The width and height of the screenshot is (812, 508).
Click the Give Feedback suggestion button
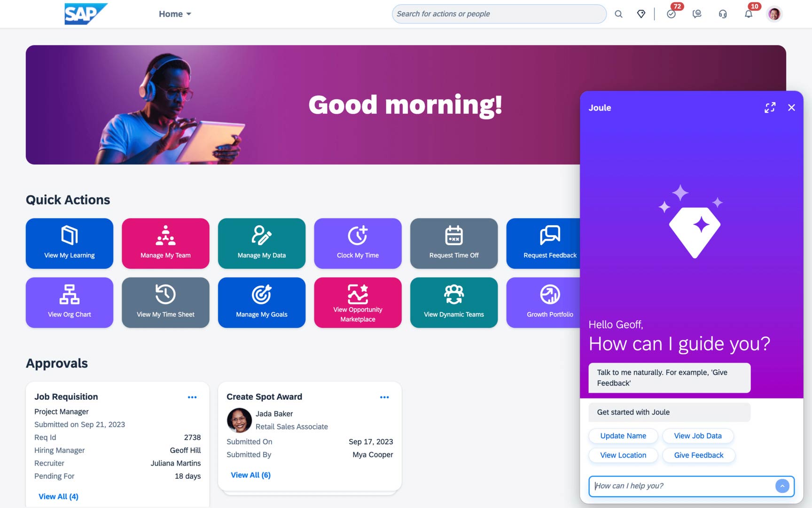[x=698, y=455]
